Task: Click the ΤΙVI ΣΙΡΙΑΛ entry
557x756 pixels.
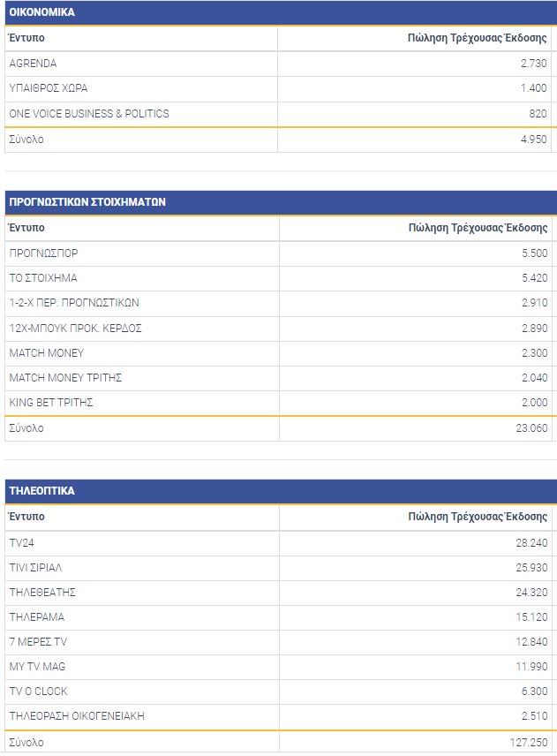Action: pyautogui.click(x=36, y=568)
